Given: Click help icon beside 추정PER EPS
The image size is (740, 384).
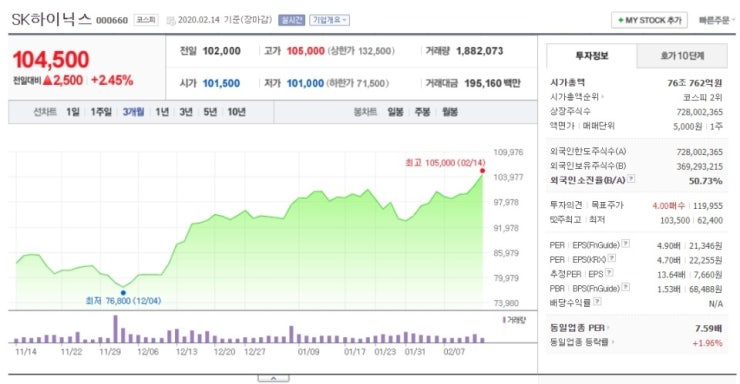Looking at the screenshot, I should tap(609, 272).
